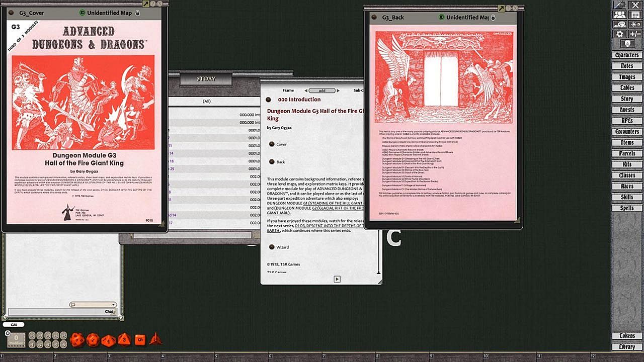
Task: Open the Tables sidebar button
Action: (626, 88)
